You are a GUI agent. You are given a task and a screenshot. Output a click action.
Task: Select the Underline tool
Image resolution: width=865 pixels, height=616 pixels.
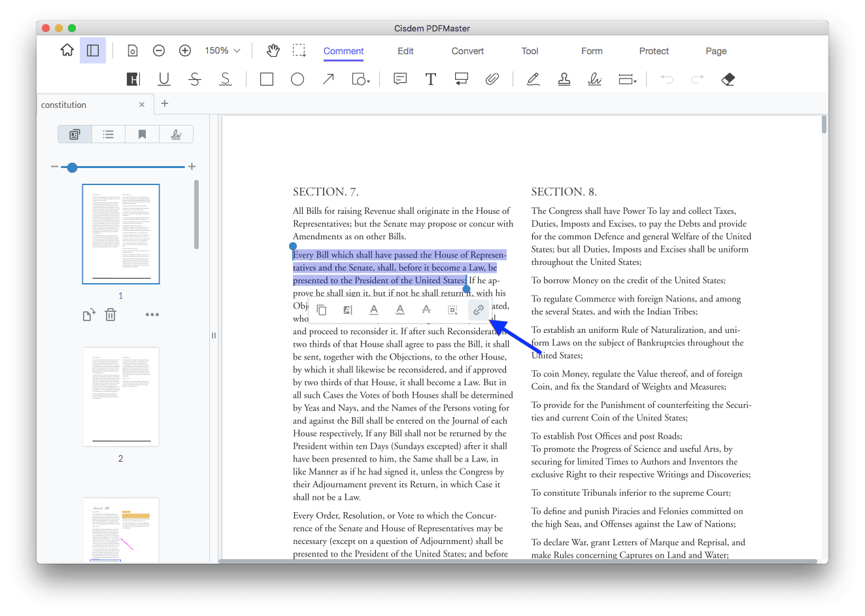(164, 79)
